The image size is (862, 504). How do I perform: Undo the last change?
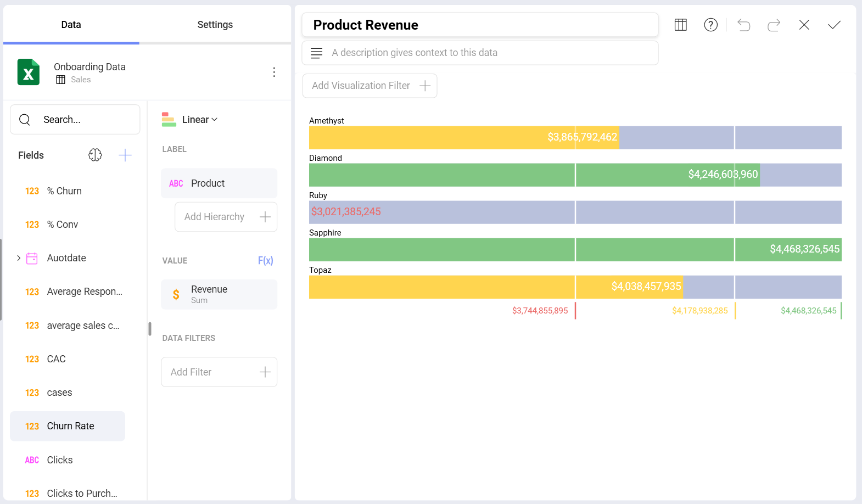(x=743, y=25)
